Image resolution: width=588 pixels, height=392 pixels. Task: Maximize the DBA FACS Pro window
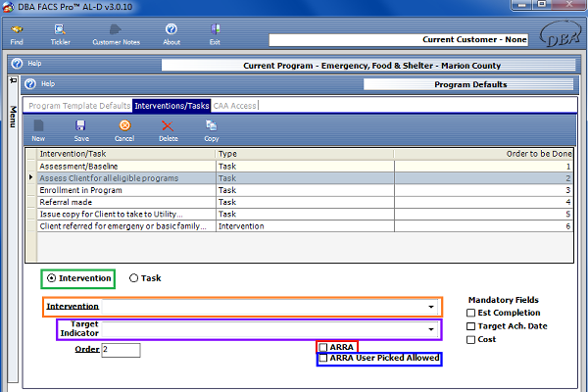[542, 5]
